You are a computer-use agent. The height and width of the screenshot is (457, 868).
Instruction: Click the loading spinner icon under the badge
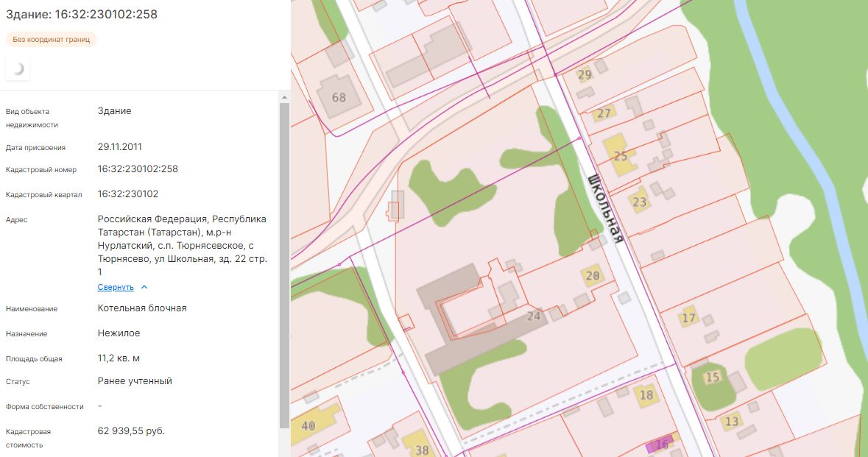point(18,68)
